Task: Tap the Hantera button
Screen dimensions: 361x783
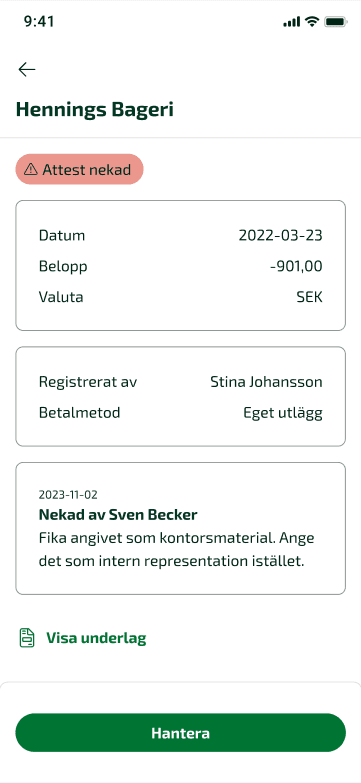Action: pos(180,733)
